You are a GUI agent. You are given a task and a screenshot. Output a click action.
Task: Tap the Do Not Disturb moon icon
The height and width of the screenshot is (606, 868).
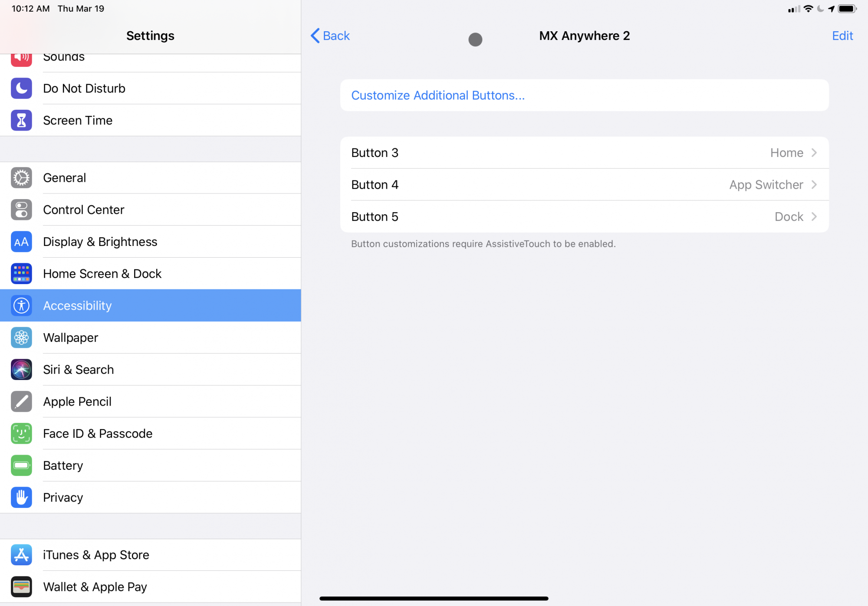pyautogui.click(x=21, y=88)
